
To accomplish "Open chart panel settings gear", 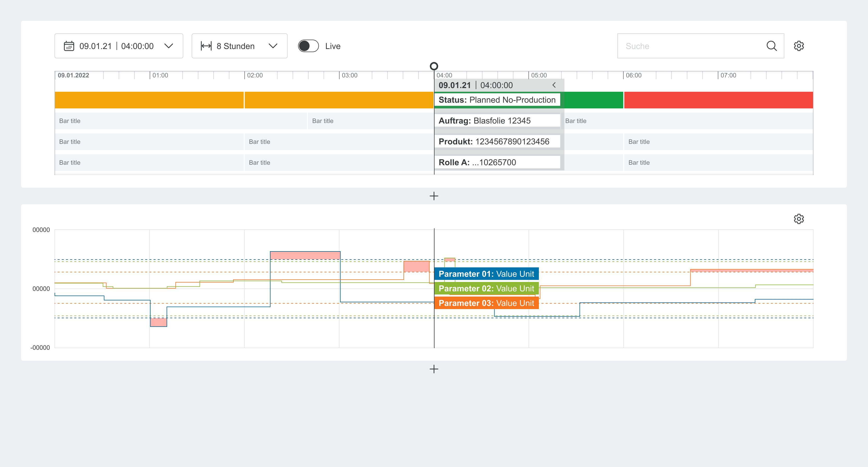I will click(x=799, y=219).
